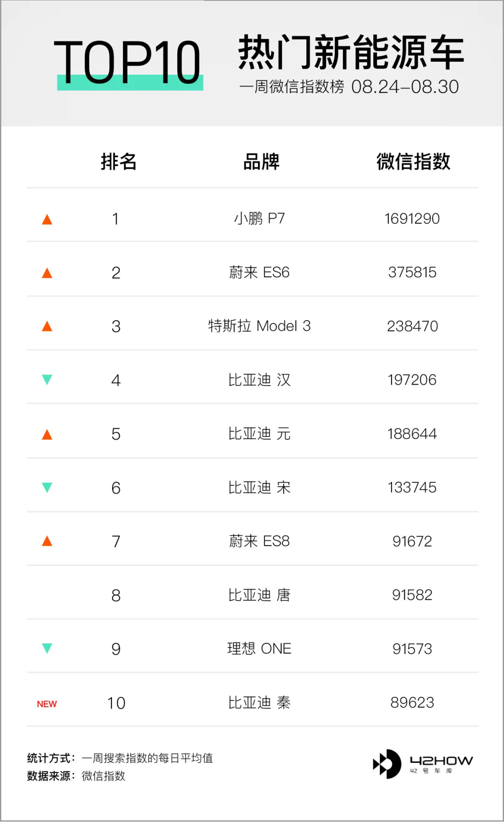Click the index value 1691290

[412, 218]
